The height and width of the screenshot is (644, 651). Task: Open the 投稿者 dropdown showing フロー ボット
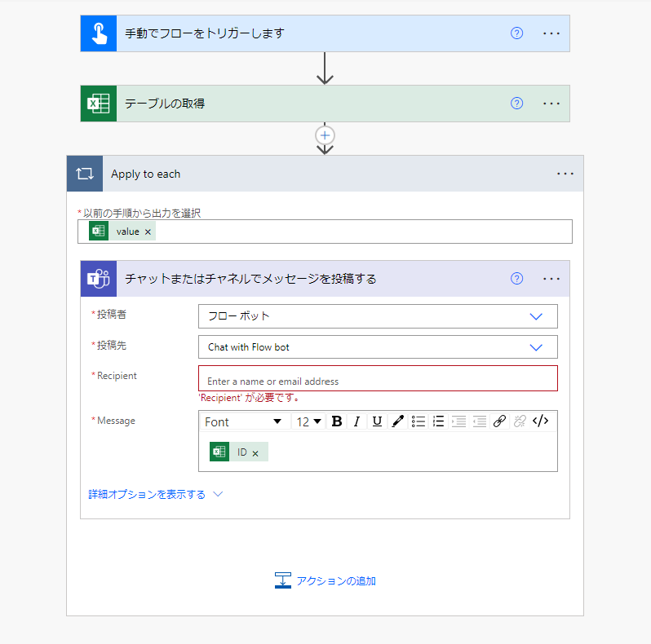pyautogui.click(x=378, y=316)
